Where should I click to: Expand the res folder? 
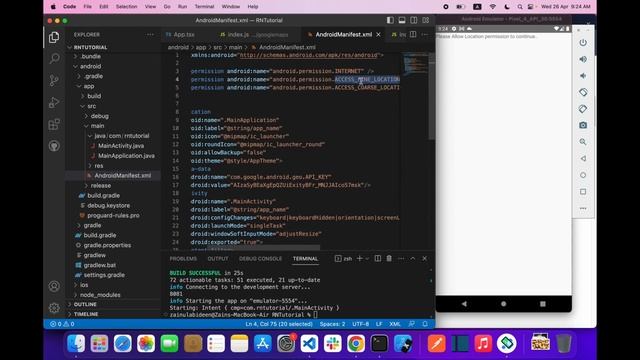[98, 166]
